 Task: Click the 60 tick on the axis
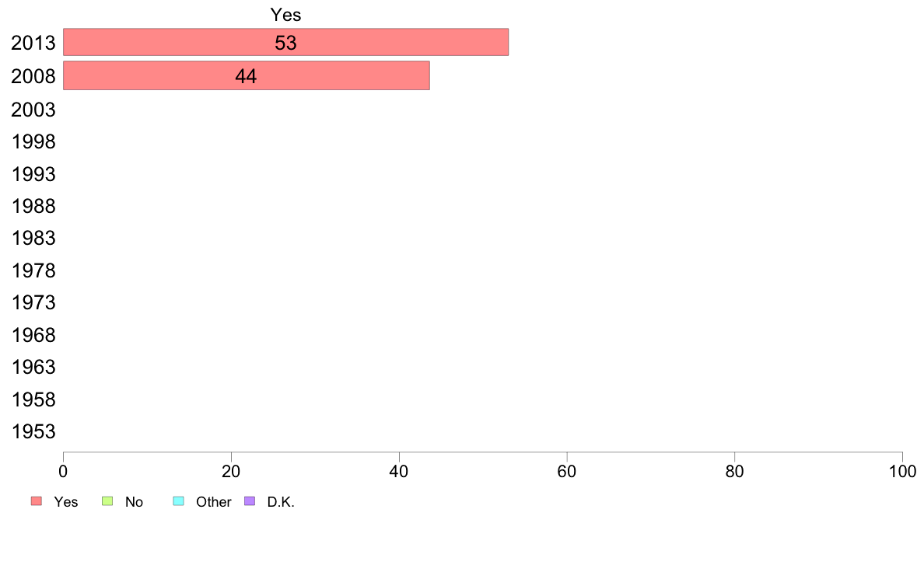click(567, 471)
